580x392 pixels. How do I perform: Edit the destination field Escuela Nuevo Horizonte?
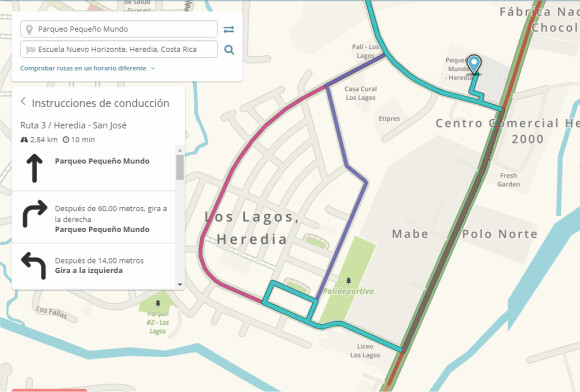(x=119, y=50)
